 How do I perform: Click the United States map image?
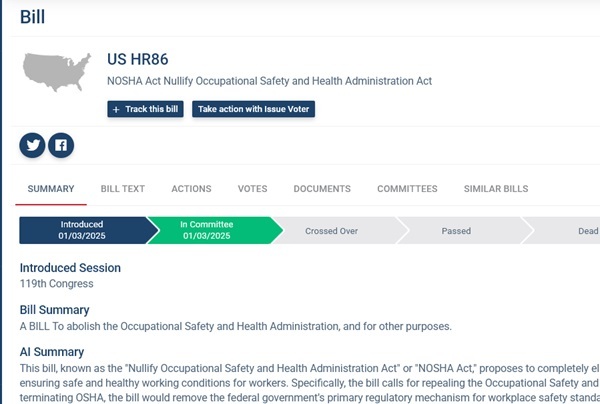click(58, 68)
